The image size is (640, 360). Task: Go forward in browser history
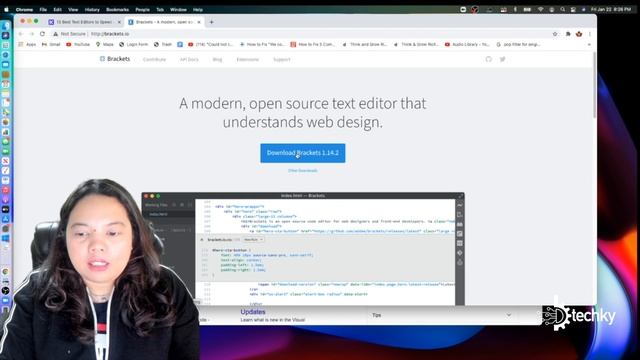(31, 34)
